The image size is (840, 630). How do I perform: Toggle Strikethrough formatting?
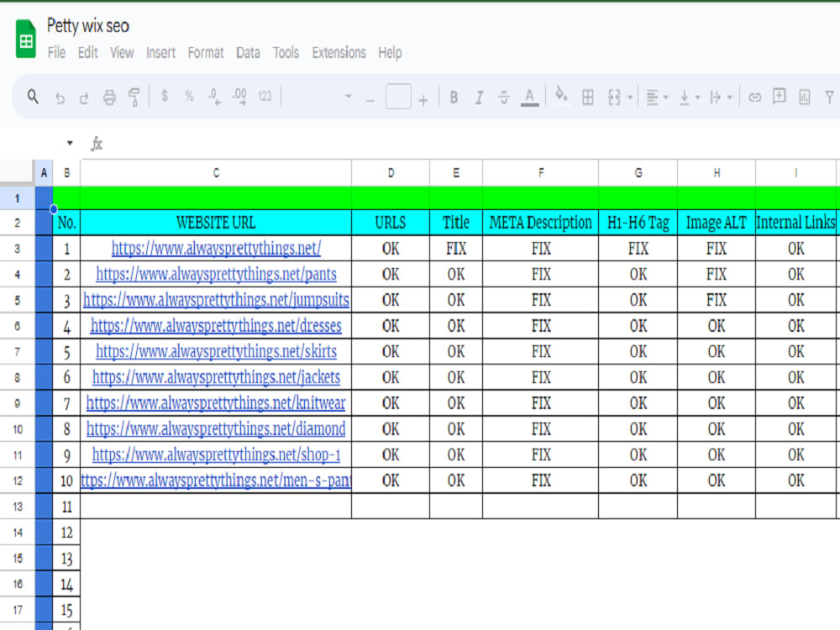coord(504,97)
